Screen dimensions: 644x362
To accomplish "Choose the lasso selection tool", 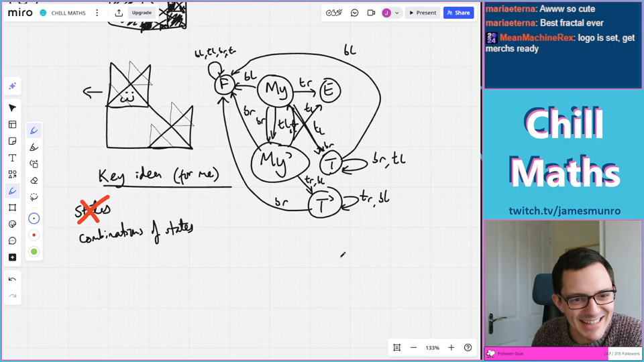I will [x=34, y=197].
